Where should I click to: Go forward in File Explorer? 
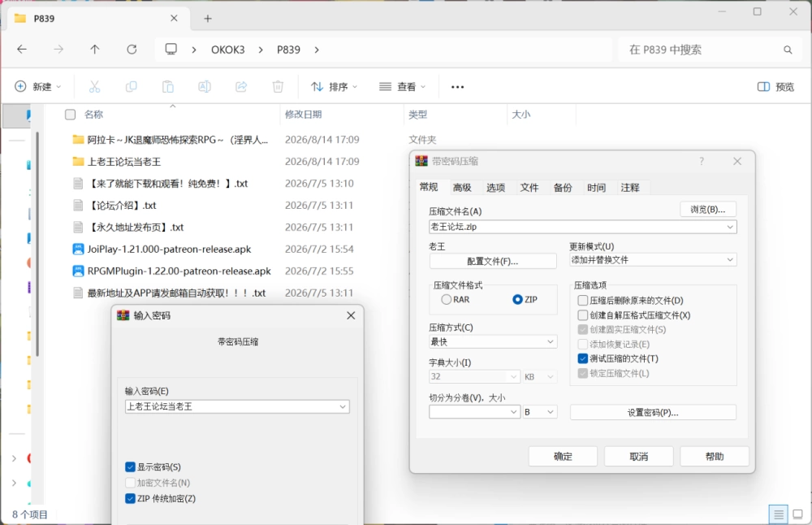coord(58,50)
